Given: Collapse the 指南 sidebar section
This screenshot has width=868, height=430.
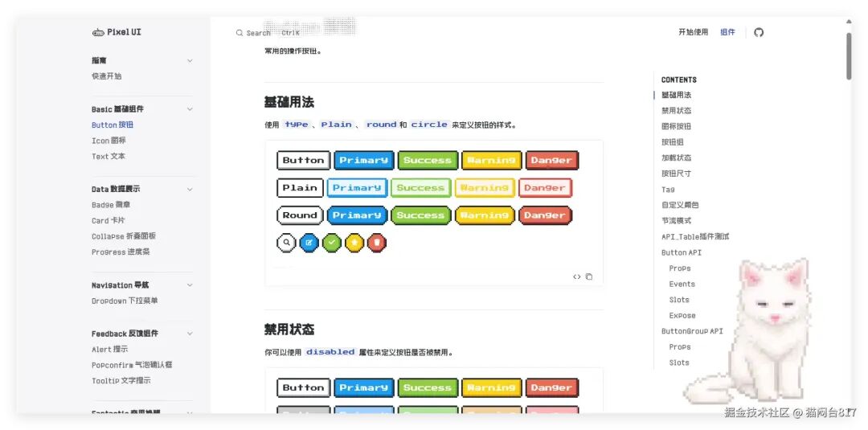Looking at the screenshot, I should pyautogui.click(x=190, y=61).
